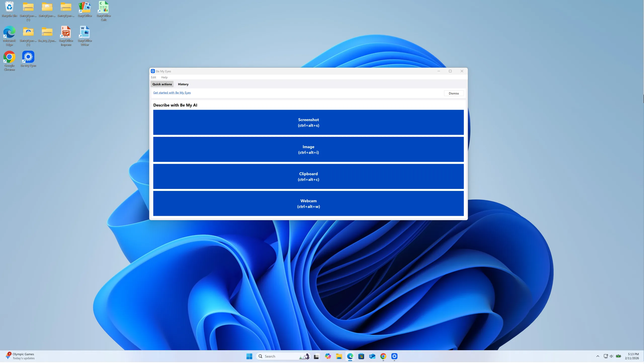Switch to the History tab
The height and width of the screenshot is (364, 644).
[183, 84]
